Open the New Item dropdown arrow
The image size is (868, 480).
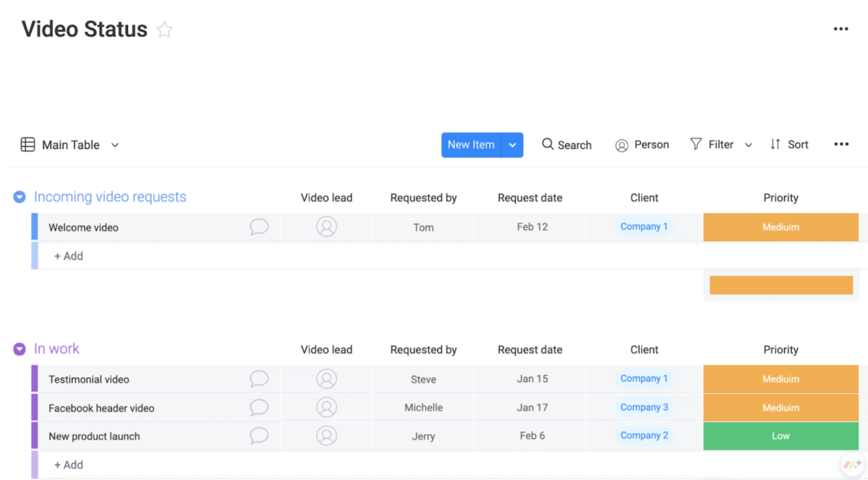point(512,145)
